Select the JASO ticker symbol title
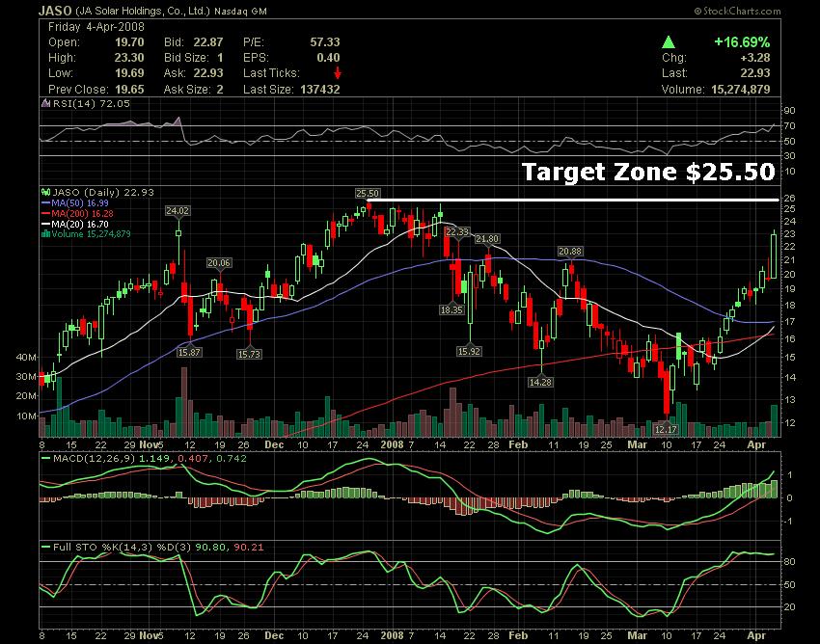The height and width of the screenshot is (644, 820). click(x=55, y=11)
